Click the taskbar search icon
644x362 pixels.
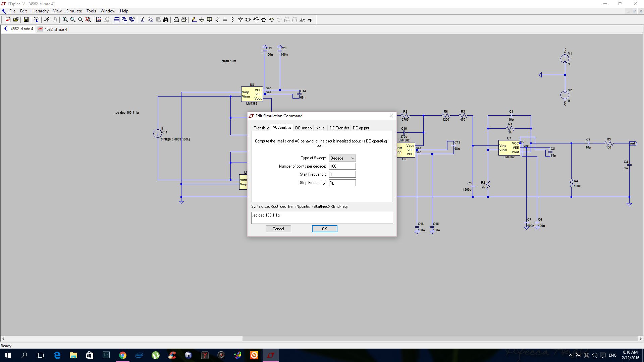tap(24, 355)
